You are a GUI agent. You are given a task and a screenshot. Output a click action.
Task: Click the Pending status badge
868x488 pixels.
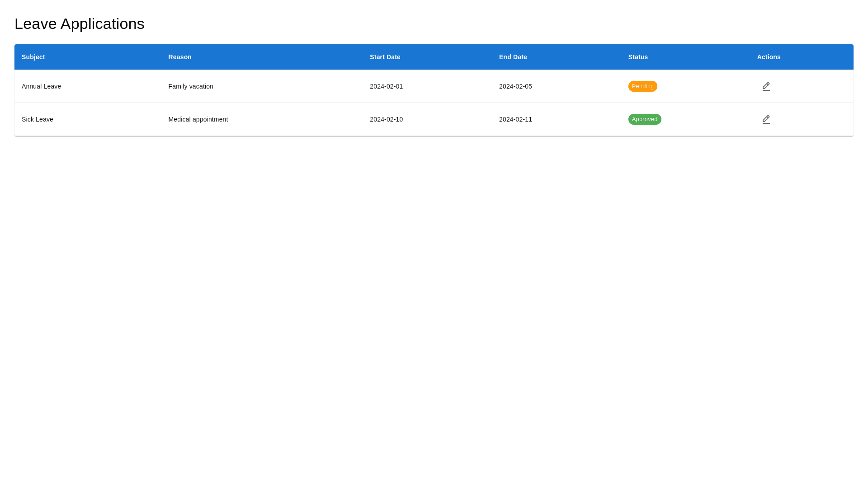click(642, 86)
